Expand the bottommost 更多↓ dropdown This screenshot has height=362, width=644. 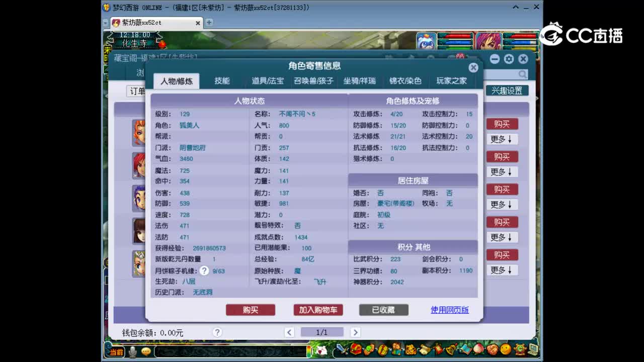tap(502, 270)
